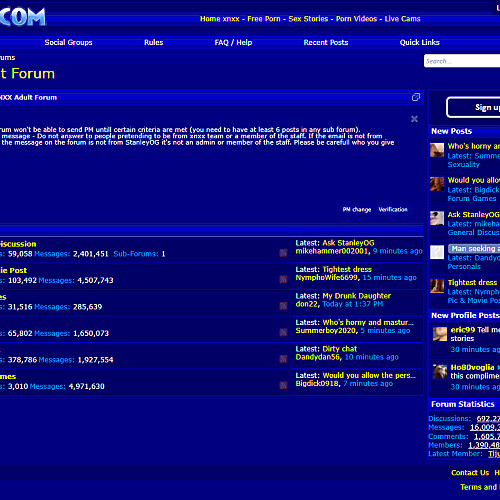The height and width of the screenshot is (500, 500).
Task: Click the Man seeking prefix label in New Posts
Action: click(x=474, y=248)
